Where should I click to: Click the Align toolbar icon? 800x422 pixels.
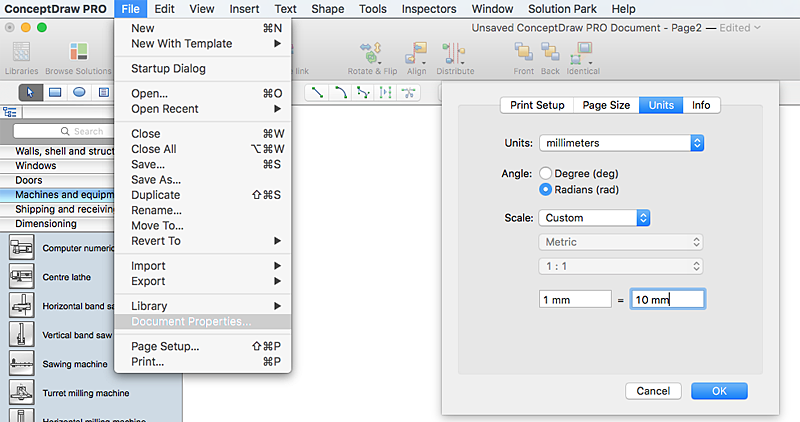(416, 53)
